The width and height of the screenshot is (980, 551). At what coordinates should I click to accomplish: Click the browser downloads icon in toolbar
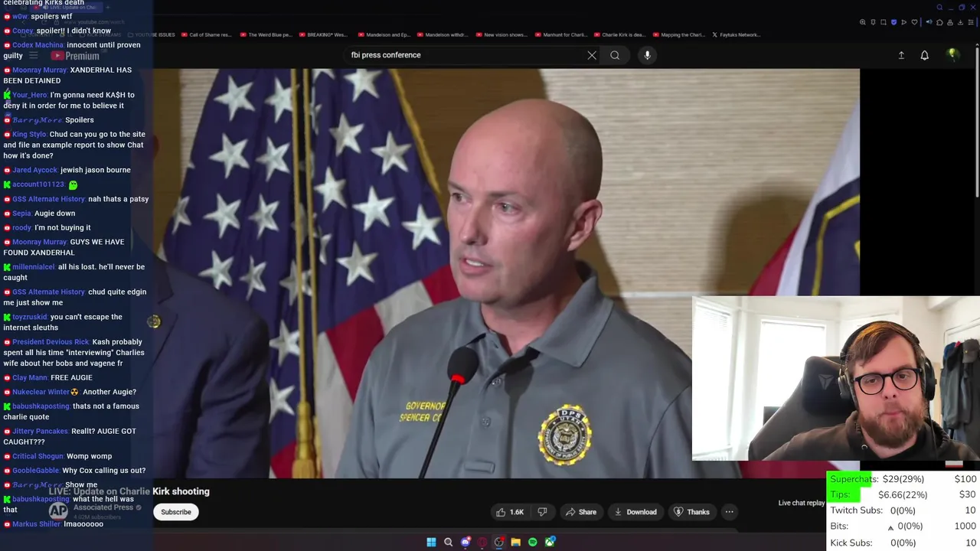[960, 22]
